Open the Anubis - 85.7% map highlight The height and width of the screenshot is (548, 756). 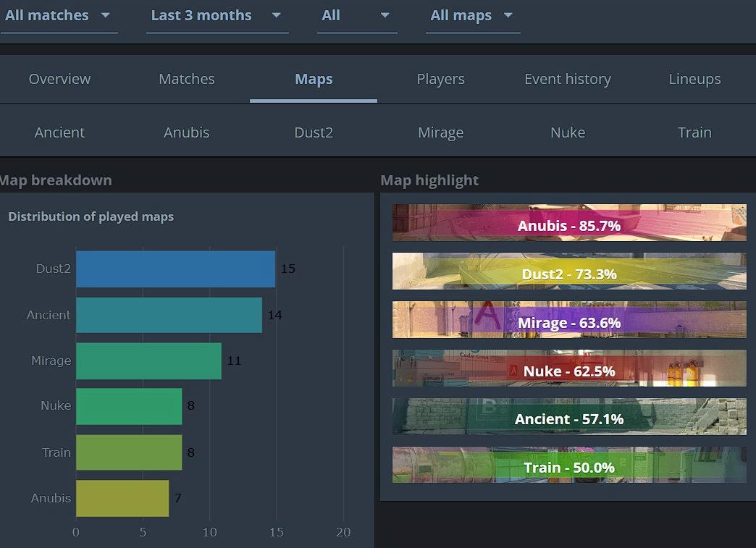click(x=569, y=223)
